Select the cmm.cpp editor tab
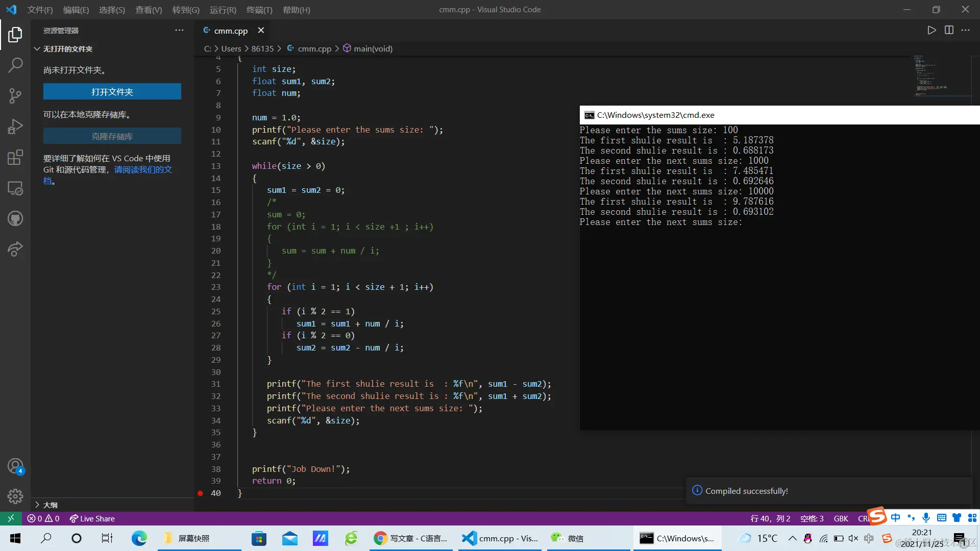The image size is (980, 551). [x=230, y=31]
